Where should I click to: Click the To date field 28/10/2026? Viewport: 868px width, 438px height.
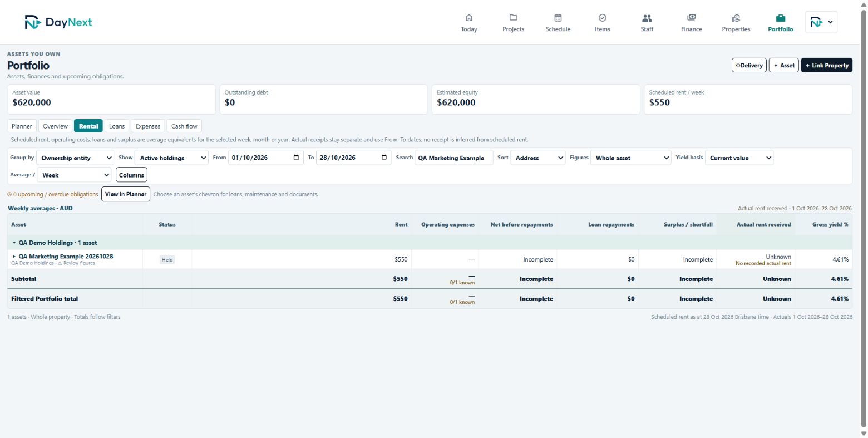point(354,158)
